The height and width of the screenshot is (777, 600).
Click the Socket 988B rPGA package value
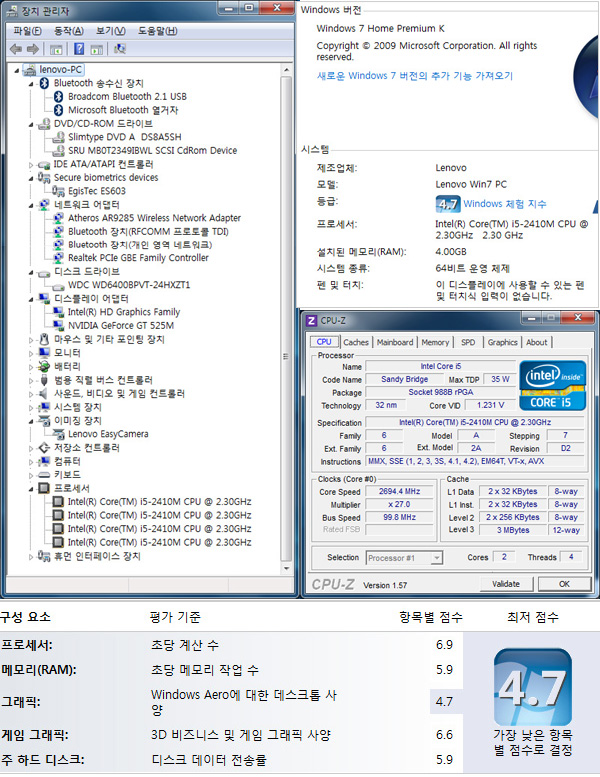click(x=440, y=392)
